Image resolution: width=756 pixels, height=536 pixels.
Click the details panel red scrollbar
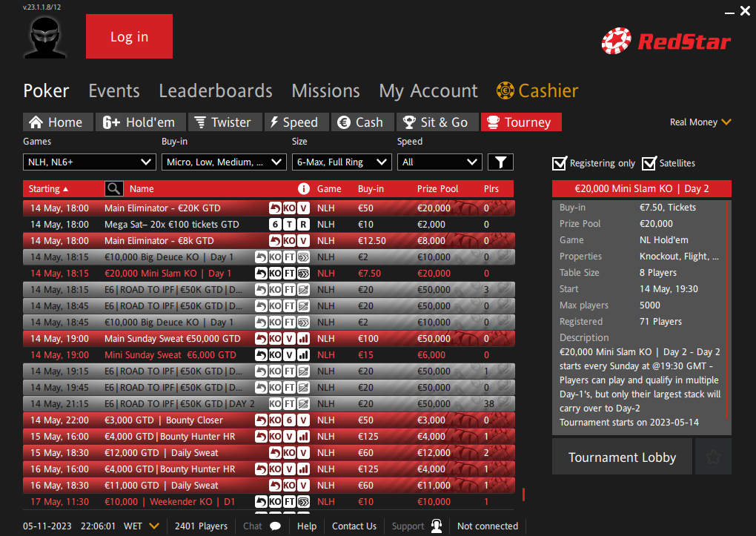click(726, 310)
